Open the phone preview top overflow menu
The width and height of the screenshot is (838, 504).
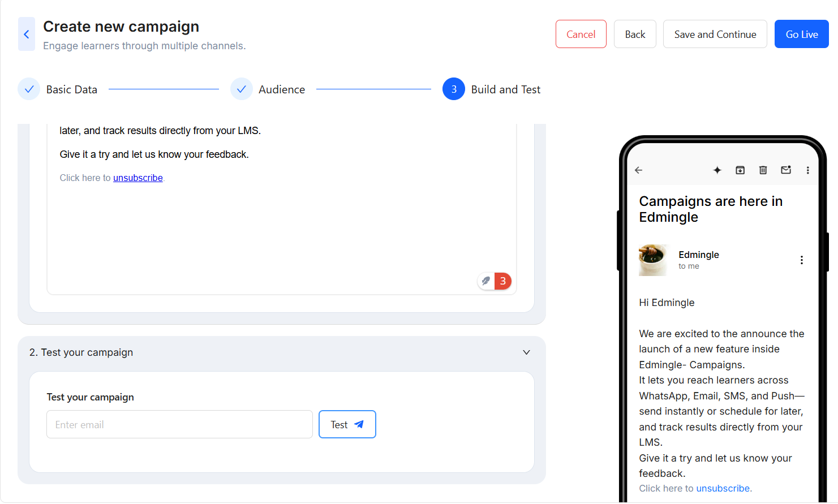(x=808, y=170)
